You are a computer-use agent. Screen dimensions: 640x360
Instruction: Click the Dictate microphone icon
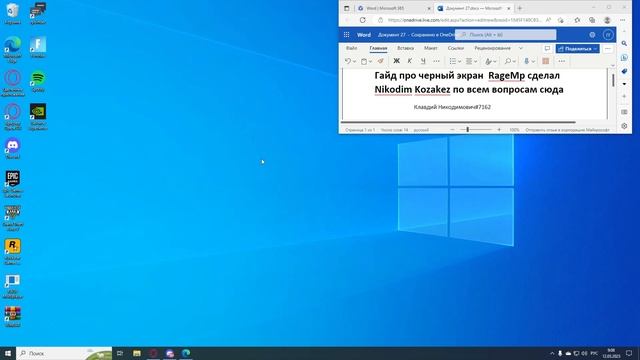pos(527,61)
